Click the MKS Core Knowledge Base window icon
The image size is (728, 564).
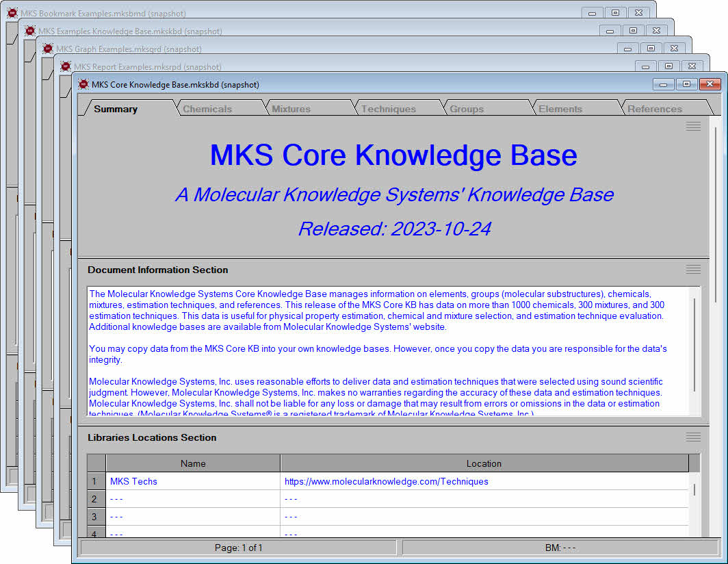pos(83,84)
